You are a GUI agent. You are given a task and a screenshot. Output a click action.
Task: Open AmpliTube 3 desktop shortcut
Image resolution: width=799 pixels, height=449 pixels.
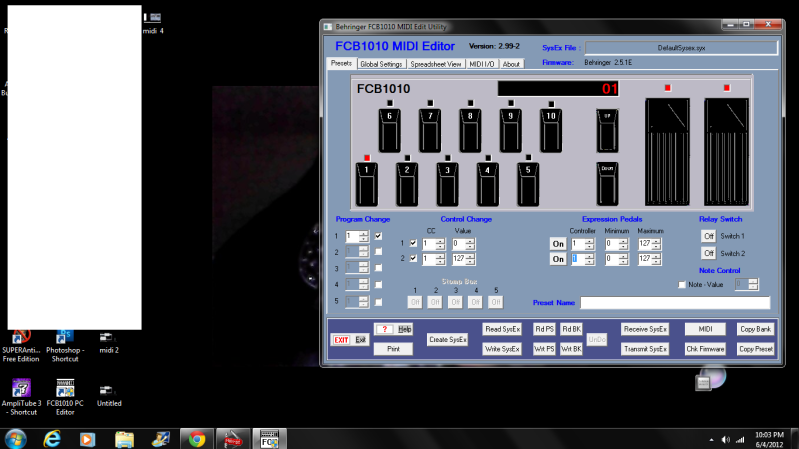click(20, 386)
